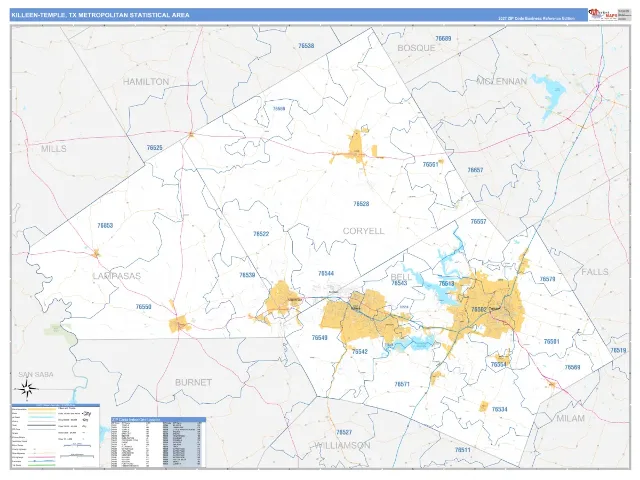Select the BURNET county label

tap(193, 382)
